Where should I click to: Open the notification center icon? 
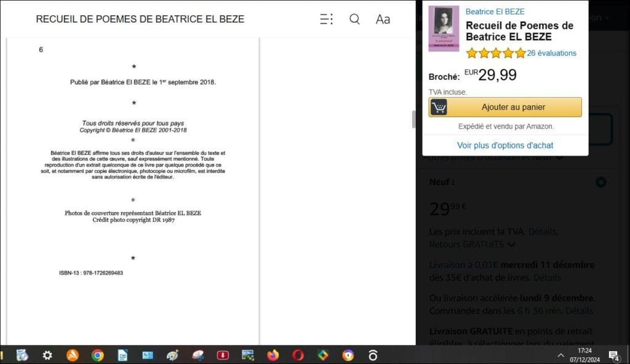(x=613, y=355)
